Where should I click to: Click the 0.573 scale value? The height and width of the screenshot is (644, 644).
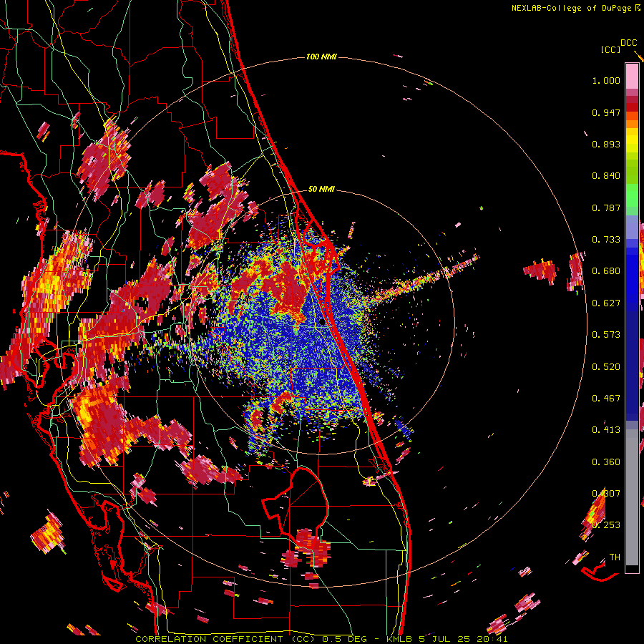coord(606,335)
